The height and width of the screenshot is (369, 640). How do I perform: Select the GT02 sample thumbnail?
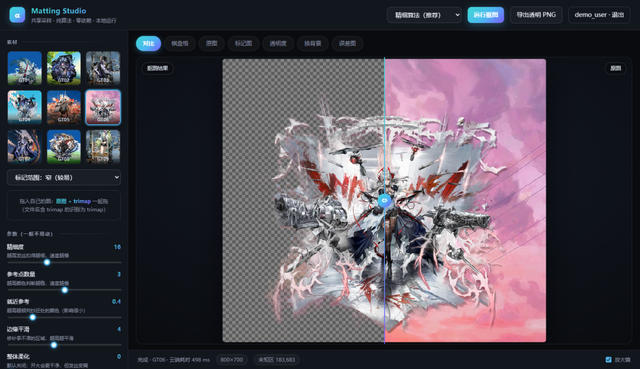[x=64, y=68]
